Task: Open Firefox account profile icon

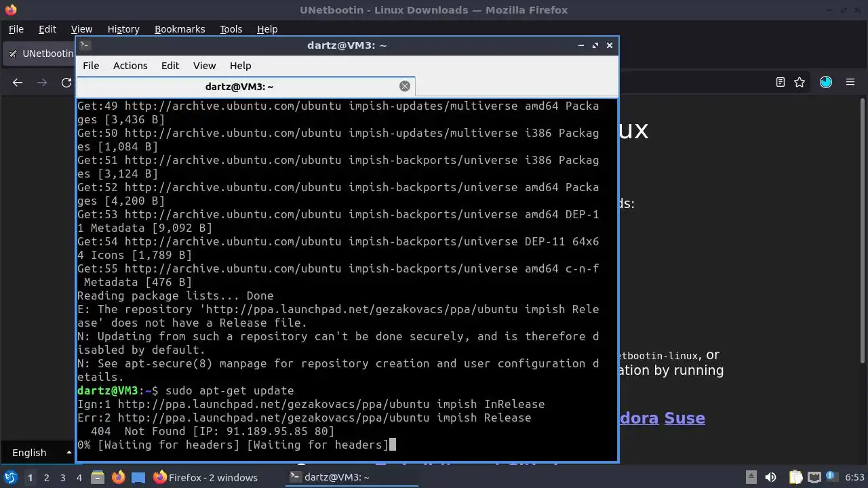Action: (x=825, y=82)
